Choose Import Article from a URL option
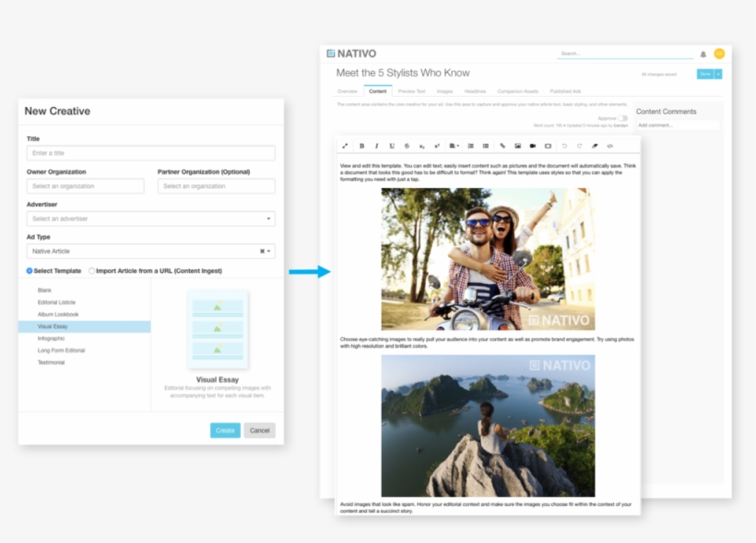 pyautogui.click(x=91, y=271)
